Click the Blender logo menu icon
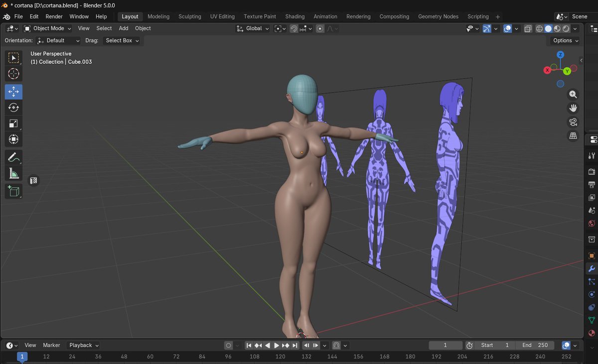 6,16
